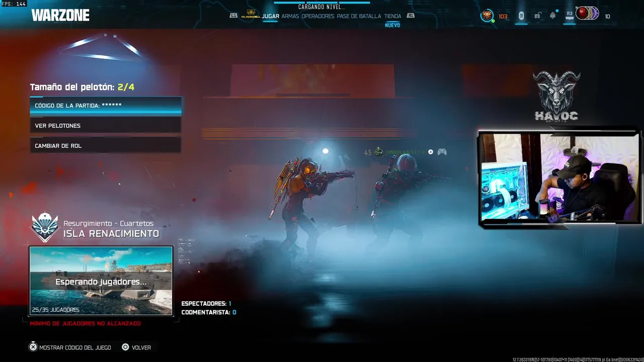Click the controller icon beside player name

pyautogui.click(x=442, y=152)
